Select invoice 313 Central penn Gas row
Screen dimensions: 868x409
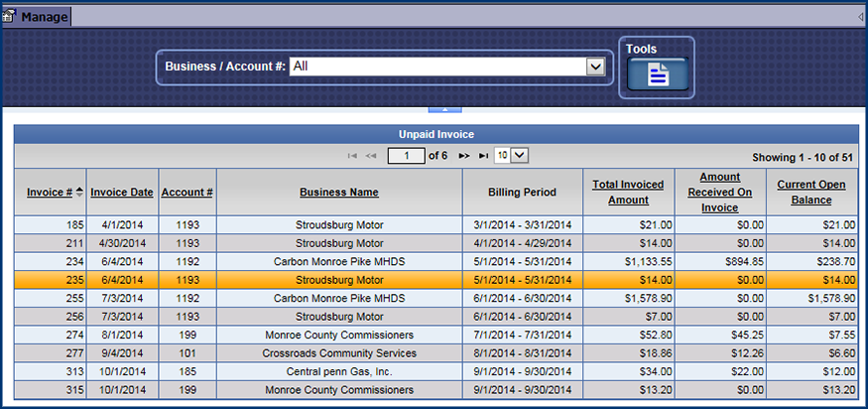[x=338, y=372]
